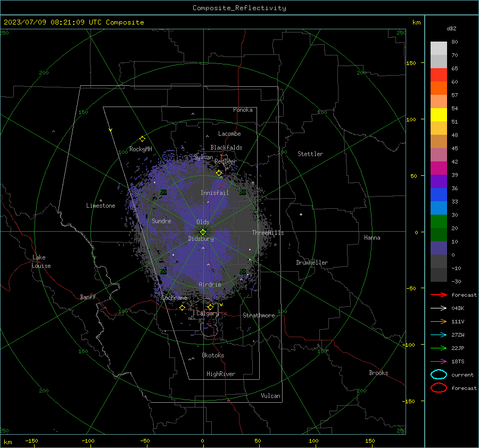This screenshot has width=479, height=448.
Task: Select the Lake Louise label
Action: [x=41, y=262]
